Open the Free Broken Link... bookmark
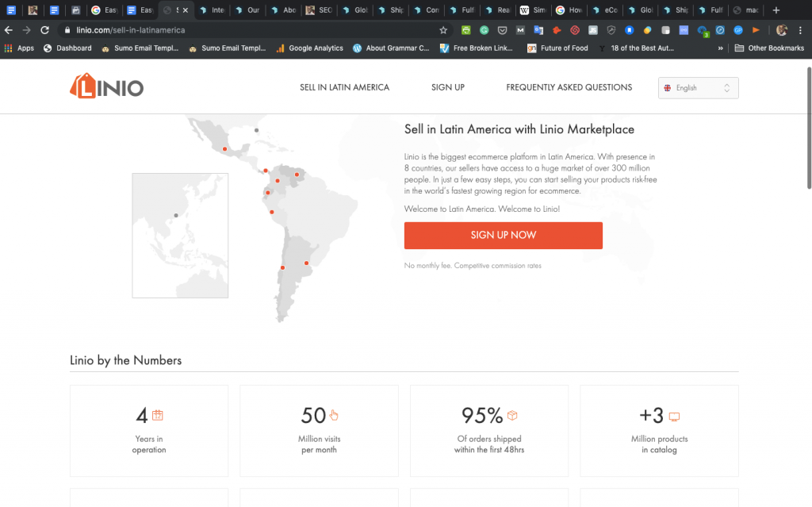The height and width of the screenshot is (507, 812). [477, 48]
